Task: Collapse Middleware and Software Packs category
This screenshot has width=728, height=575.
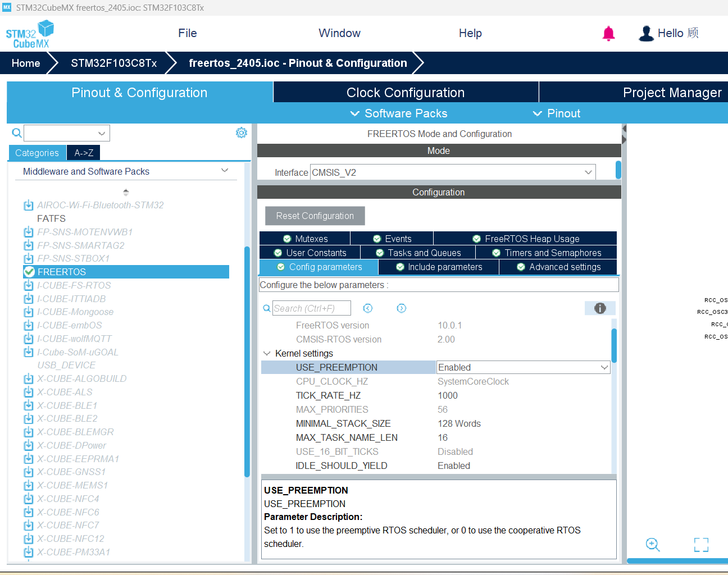Action: (x=225, y=171)
